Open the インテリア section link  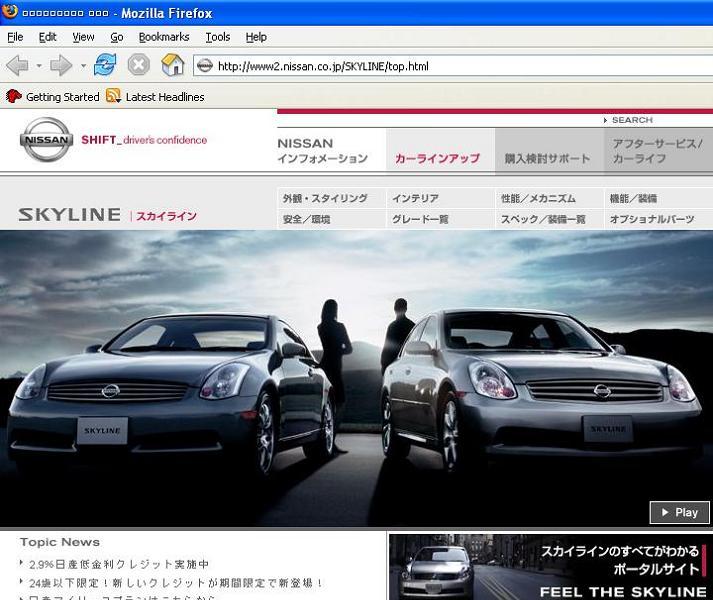pyautogui.click(x=416, y=199)
